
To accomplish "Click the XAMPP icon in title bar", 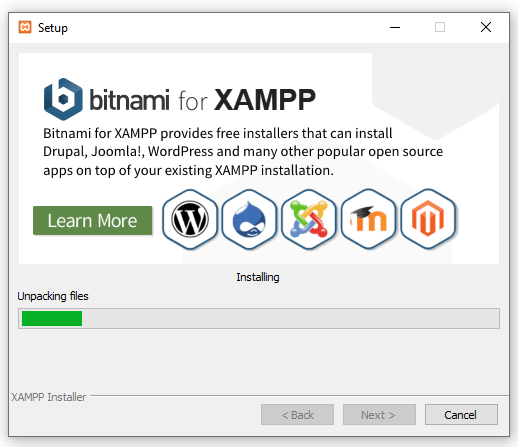I will click(x=25, y=27).
